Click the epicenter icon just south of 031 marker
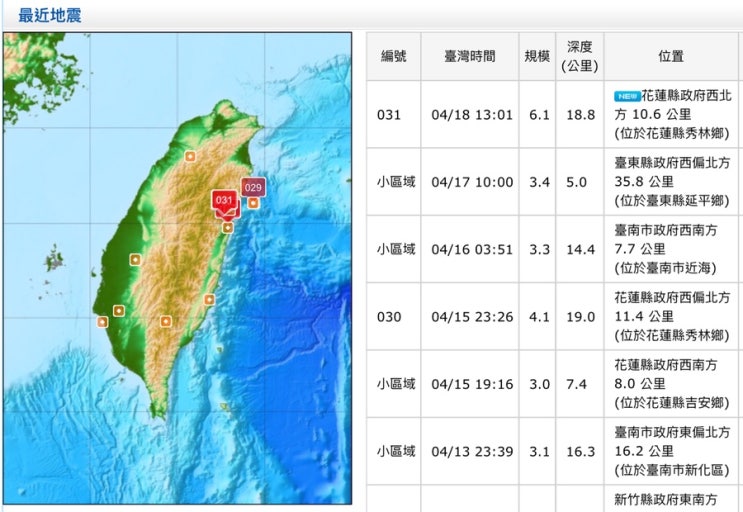Screen dimensions: 743x512 click(228, 228)
